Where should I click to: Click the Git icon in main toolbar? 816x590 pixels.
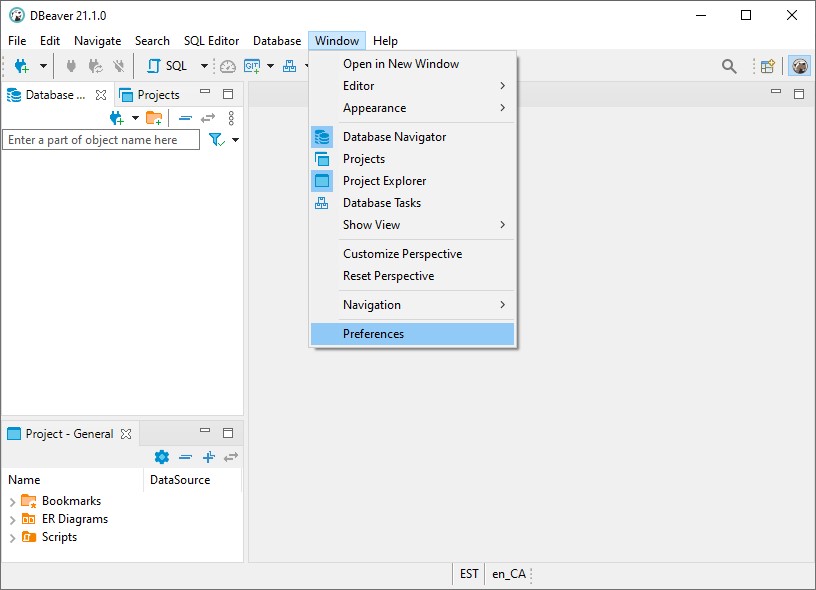point(252,66)
